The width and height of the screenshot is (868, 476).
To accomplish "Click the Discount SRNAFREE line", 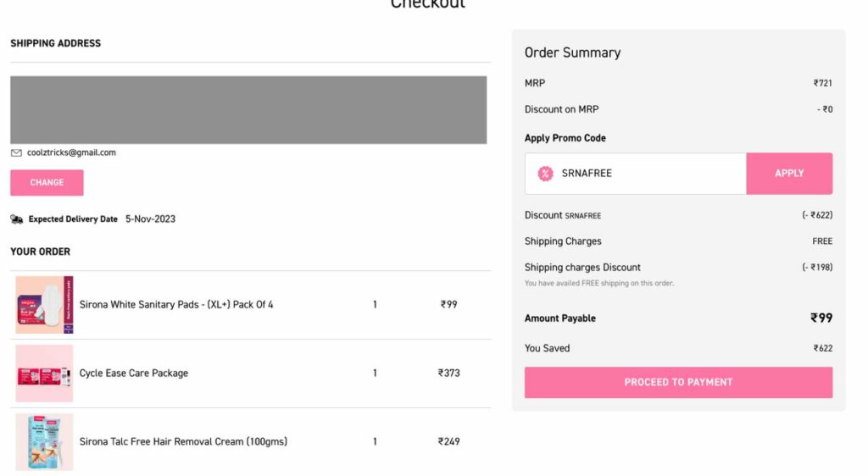I will click(x=678, y=215).
